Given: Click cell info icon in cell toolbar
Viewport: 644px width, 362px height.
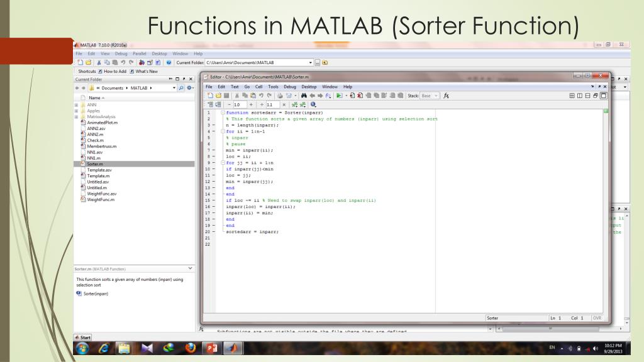Looking at the screenshot, I should (x=313, y=105).
